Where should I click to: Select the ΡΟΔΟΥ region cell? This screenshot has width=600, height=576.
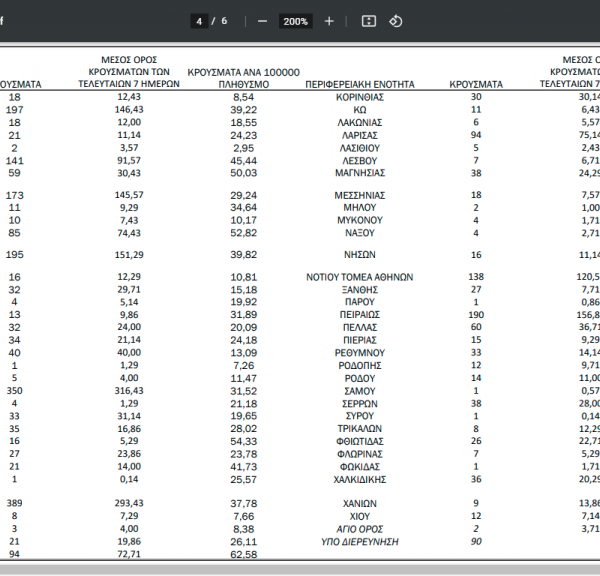tap(360, 379)
